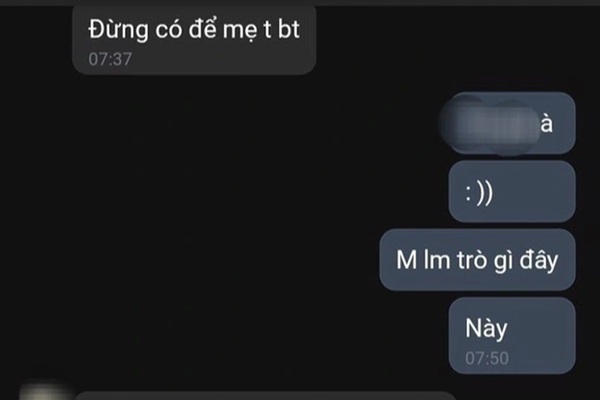Click the abbreviation "bt" in the first message
The width and height of the screenshot is (600, 400).
point(289,29)
